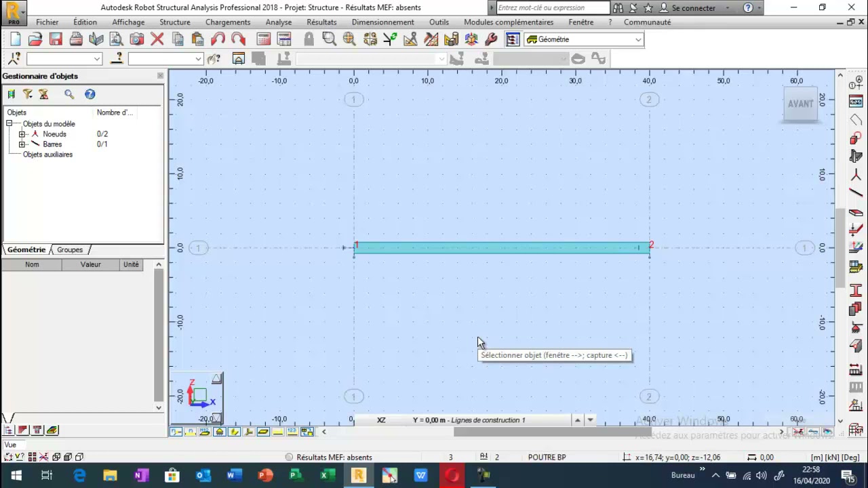This screenshot has height=488, width=868.
Task: Paste from clipboard icon
Action: pos(197,39)
